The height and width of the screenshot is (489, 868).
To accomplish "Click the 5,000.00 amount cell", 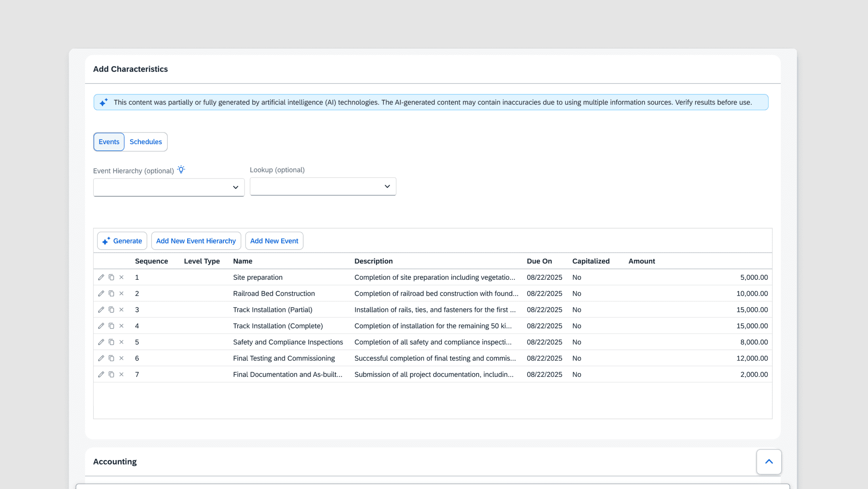I will click(x=754, y=277).
